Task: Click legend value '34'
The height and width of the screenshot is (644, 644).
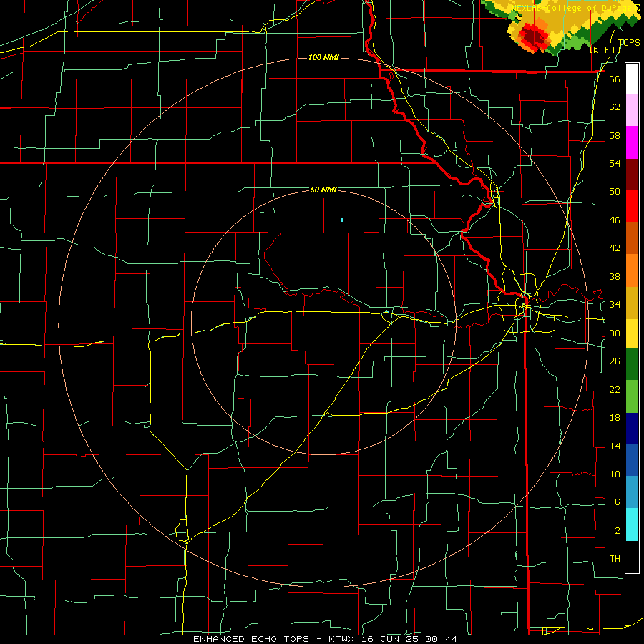Action: click(615, 304)
